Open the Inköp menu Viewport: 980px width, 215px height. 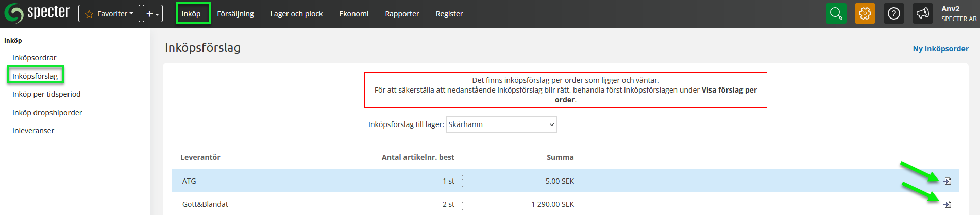tap(191, 14)
